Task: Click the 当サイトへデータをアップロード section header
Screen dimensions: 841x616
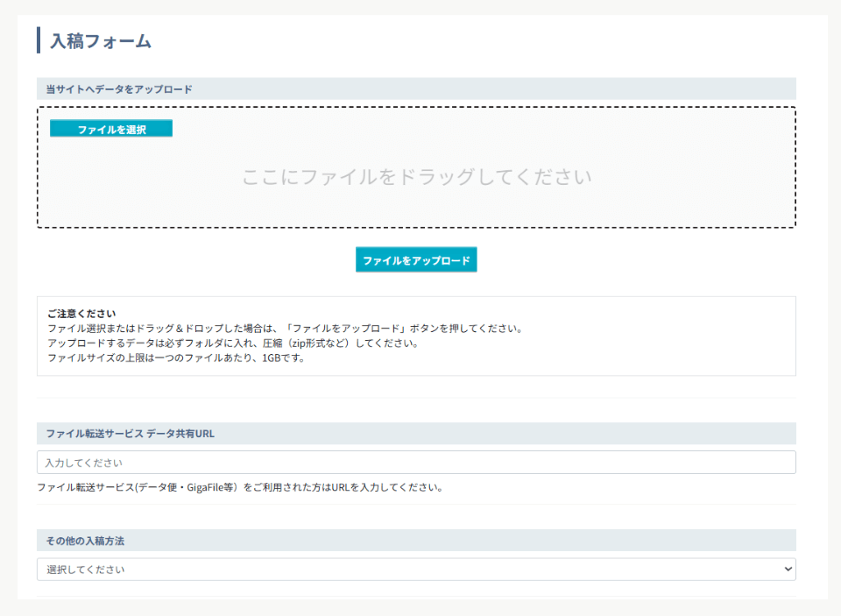Action: click(x=119, y=89)
